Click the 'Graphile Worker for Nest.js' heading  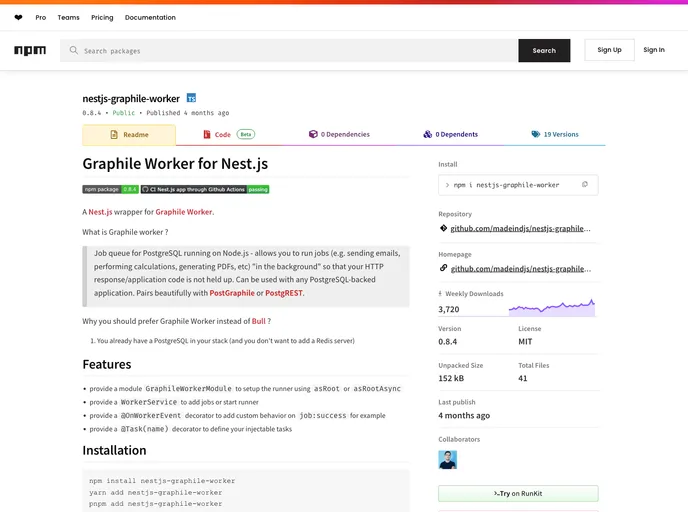[175, 164]
